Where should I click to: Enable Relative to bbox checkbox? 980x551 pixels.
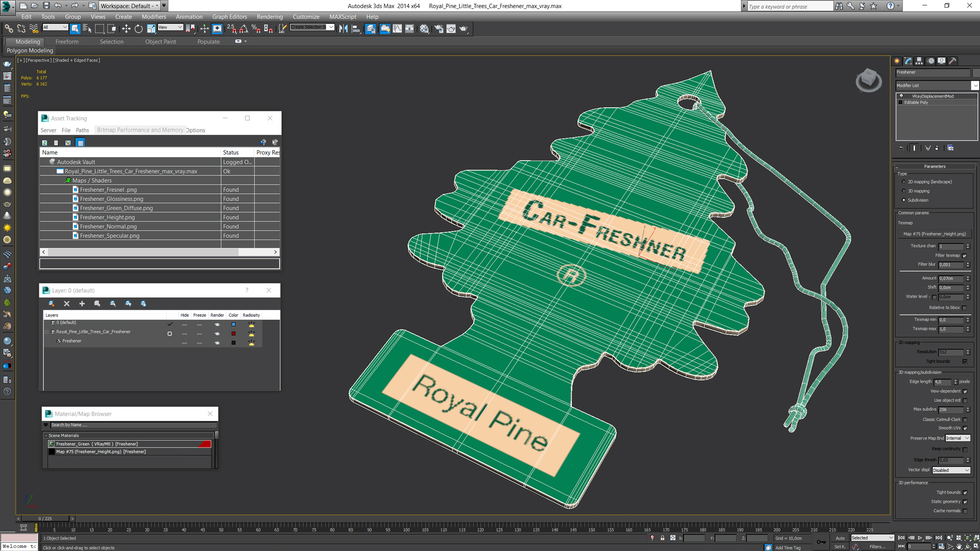(x=964, y=308)
